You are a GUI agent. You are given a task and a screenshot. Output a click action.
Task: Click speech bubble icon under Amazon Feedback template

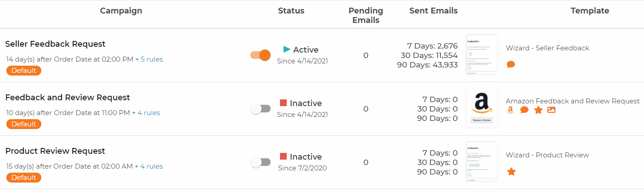coord(524,110)
